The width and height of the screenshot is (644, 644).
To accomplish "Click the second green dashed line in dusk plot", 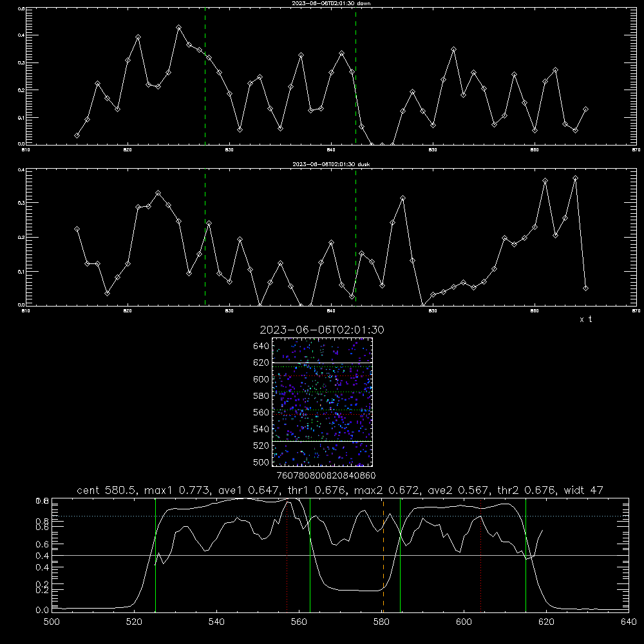I will pos(355,238).
